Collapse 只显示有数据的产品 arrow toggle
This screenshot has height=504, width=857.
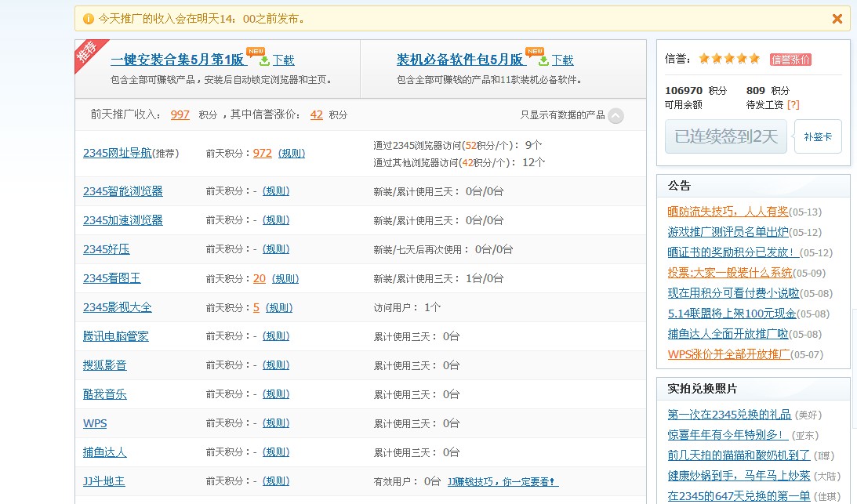point(616,116)
